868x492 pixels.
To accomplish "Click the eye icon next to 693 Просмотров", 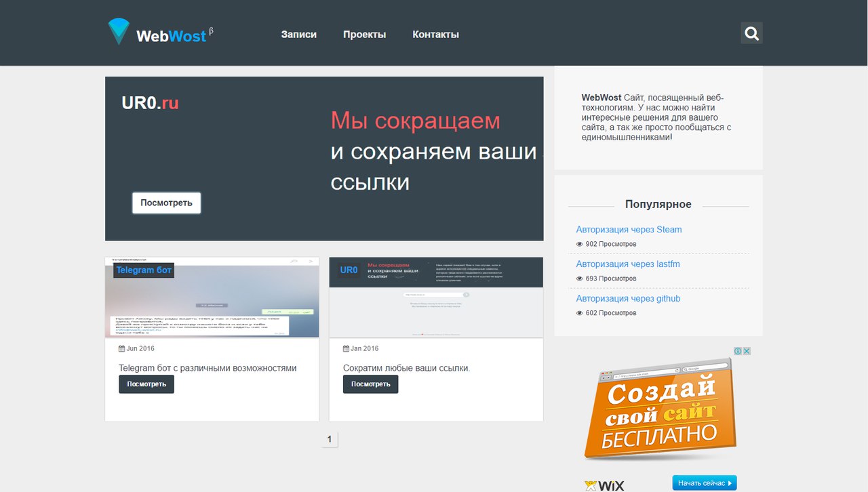I will pos(579,279).
